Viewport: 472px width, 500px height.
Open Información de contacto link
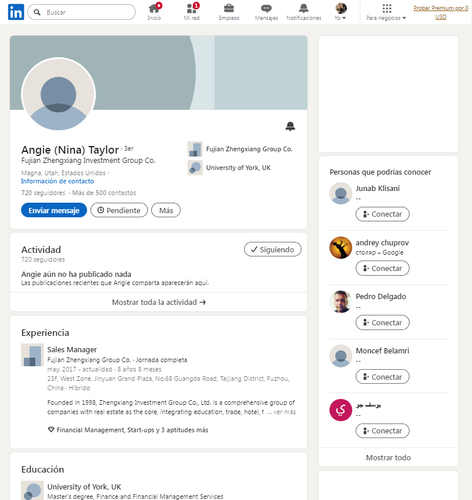pyautogui.click(x=57, y=181)
